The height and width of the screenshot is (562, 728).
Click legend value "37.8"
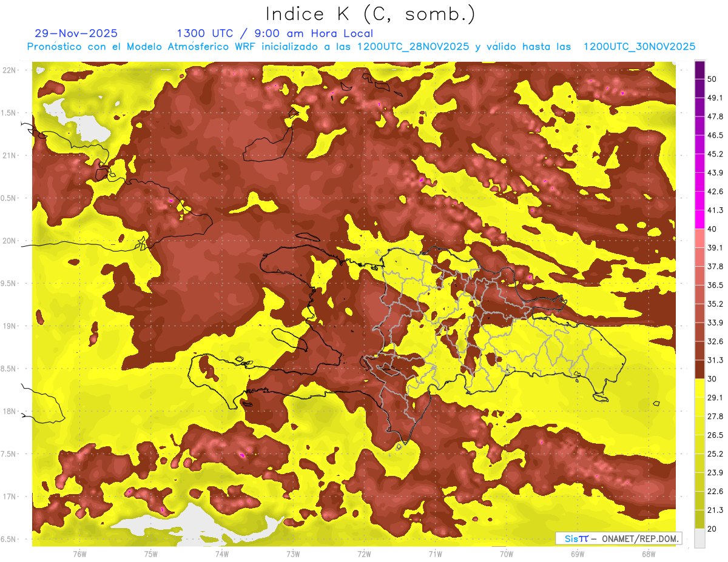pos(715,266)
